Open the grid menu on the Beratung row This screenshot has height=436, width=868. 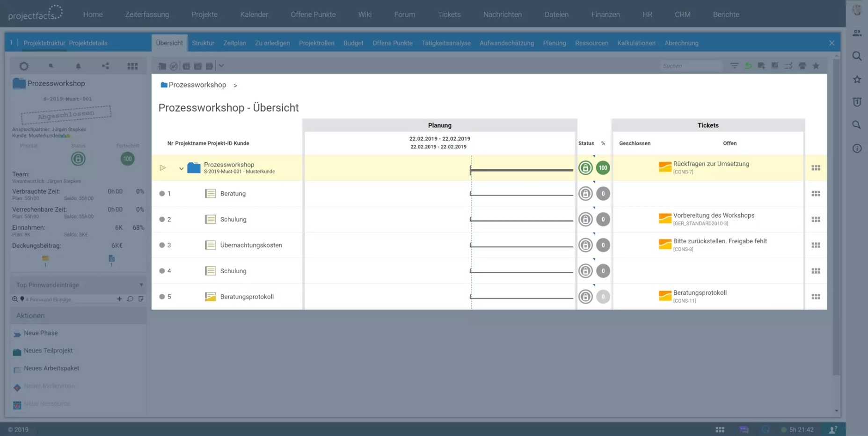coord(816,194)
